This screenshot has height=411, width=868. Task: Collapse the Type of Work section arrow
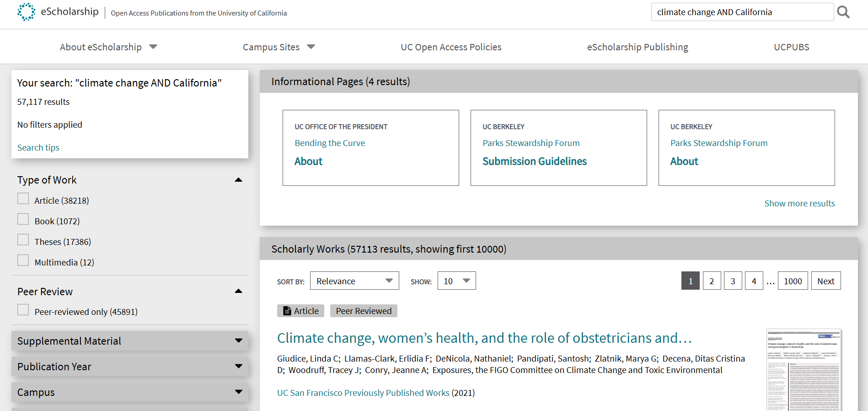coord(238,180)
